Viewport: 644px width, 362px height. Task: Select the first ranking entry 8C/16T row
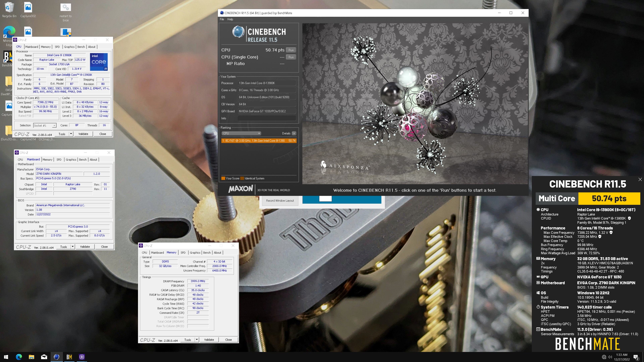(x=259, y=141)
